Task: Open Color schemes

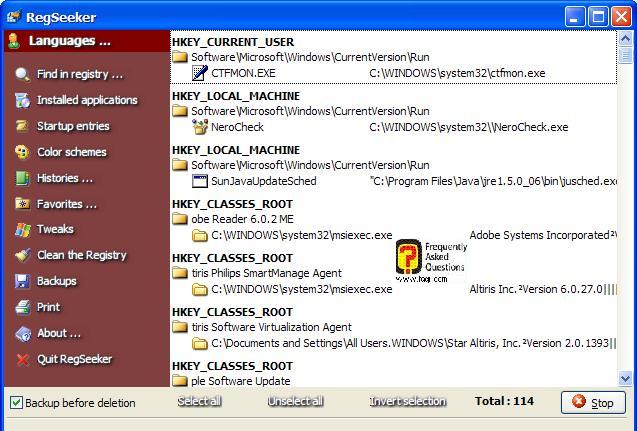Action: (x=72, y=152)
